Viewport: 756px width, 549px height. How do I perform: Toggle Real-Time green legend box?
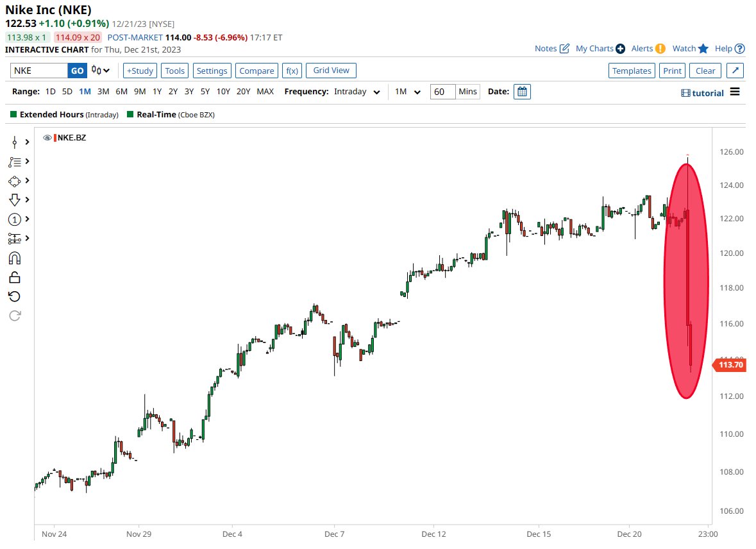click(x=130, y=114)
